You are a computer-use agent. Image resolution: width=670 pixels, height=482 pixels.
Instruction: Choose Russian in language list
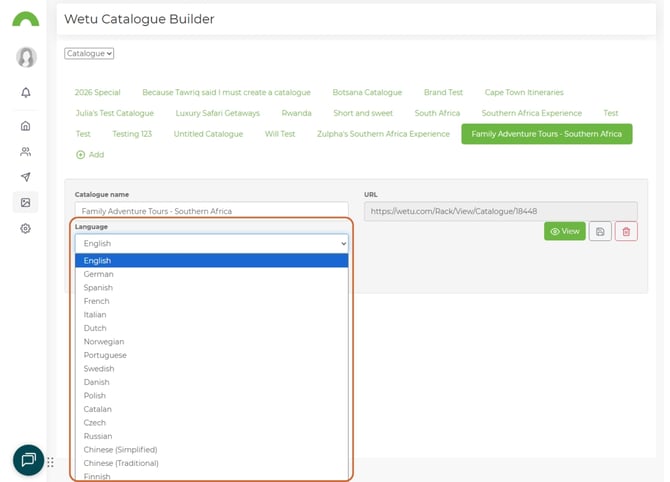point(212,436)
